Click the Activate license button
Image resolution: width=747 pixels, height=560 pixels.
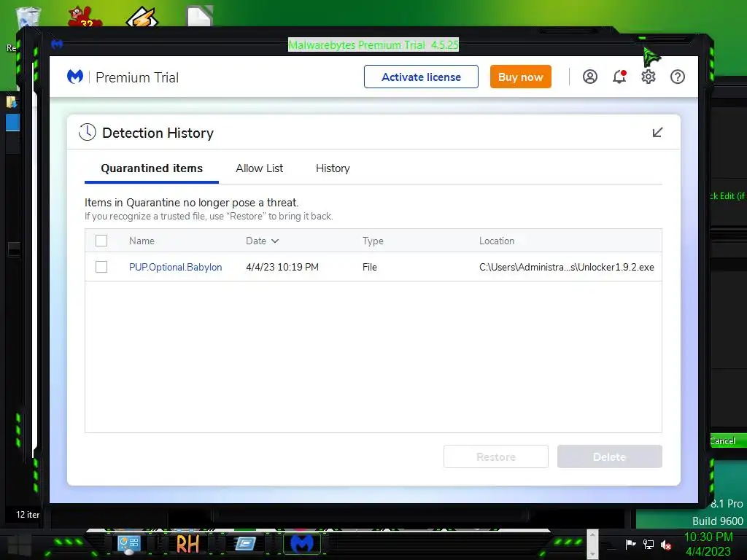(x=421, y=77)
